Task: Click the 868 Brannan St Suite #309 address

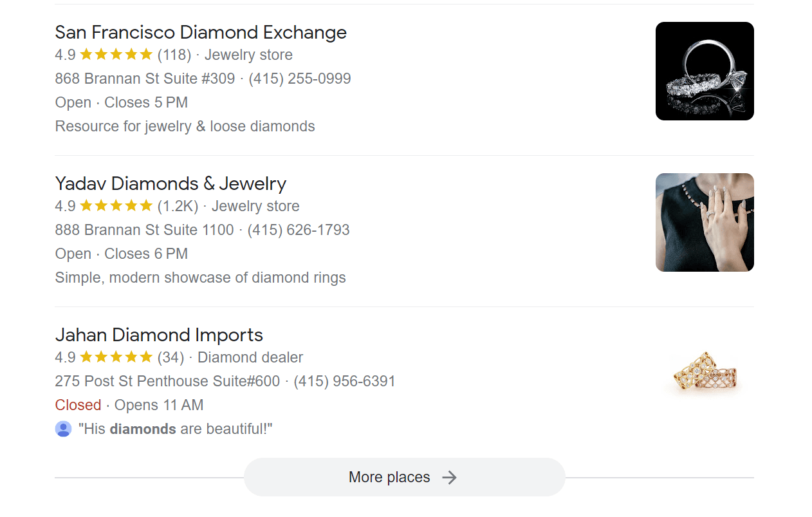Action: click(x=145, y=79)
